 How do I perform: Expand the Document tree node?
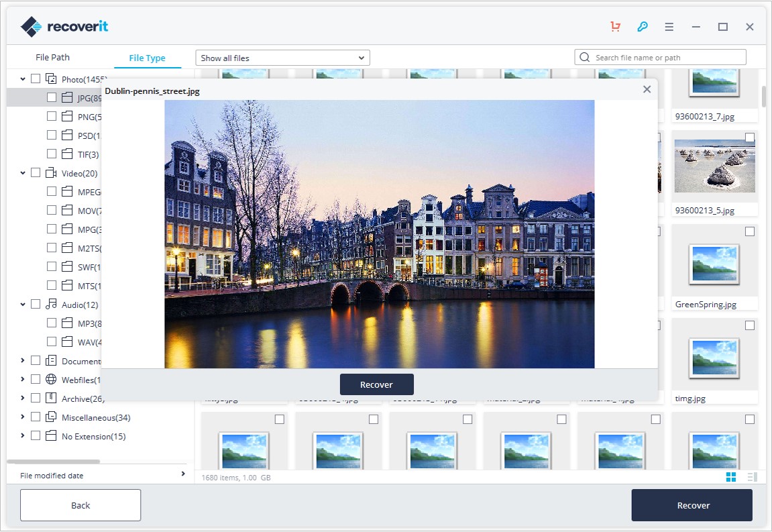coord(23,360)
